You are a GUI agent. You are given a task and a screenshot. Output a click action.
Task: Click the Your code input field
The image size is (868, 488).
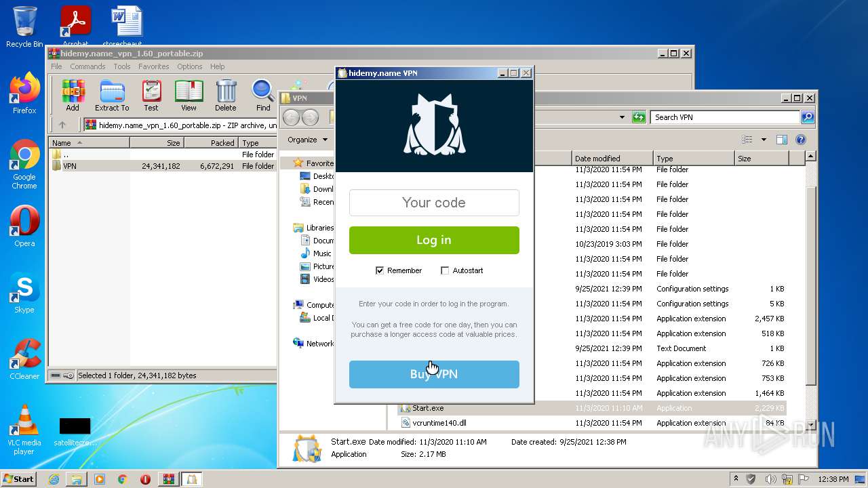point(434,203)
